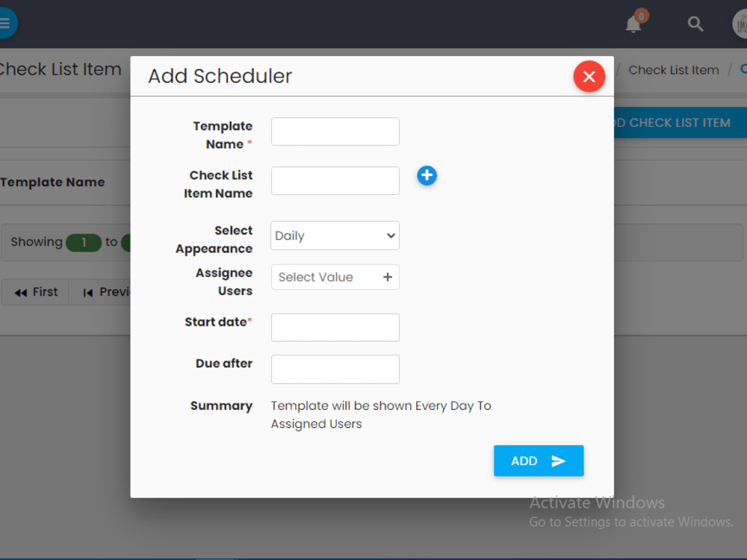Click inside the Template Name field
Image resolution: width=747 pixels, height=560 pixels.
click(x=335, y=131)
